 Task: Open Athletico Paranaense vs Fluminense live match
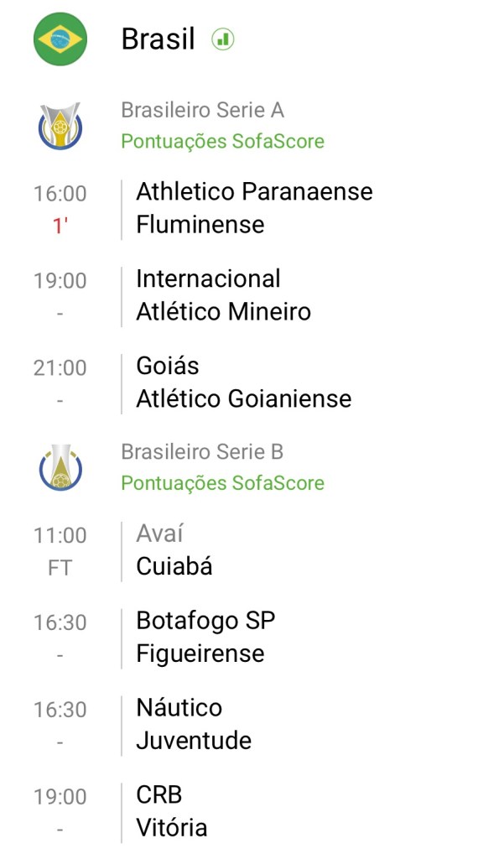pos(254,208)
